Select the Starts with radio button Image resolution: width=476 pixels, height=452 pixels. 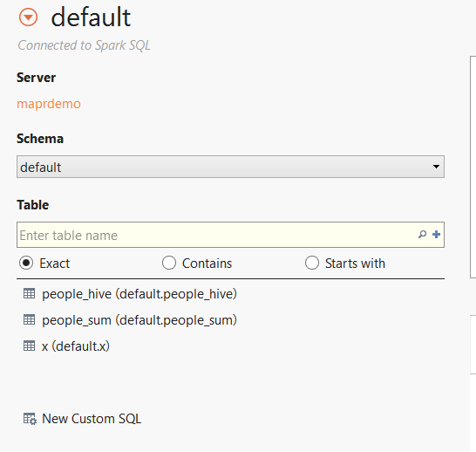(312, 263)
